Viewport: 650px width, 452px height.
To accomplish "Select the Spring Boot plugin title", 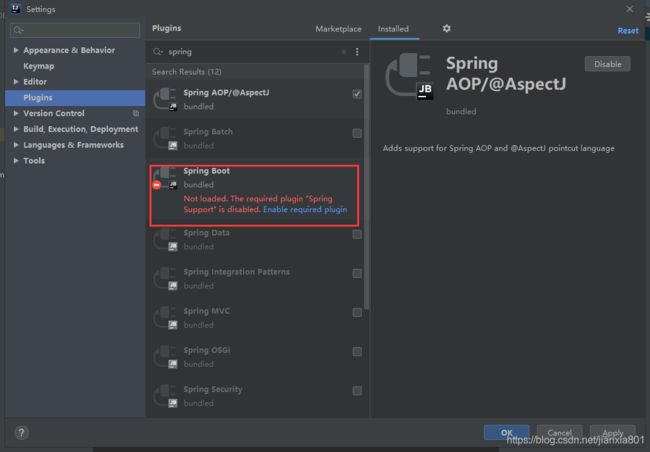I will point(206,171).
